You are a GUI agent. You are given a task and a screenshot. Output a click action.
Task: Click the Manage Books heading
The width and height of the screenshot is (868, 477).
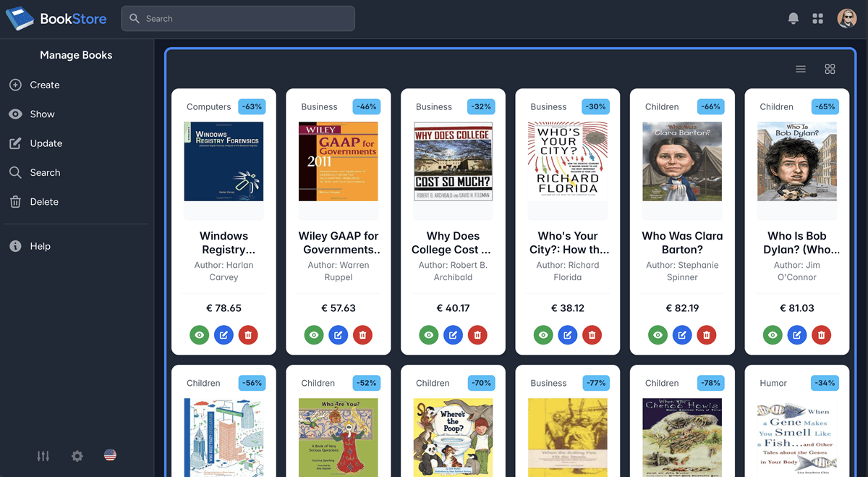pos(77,55)
